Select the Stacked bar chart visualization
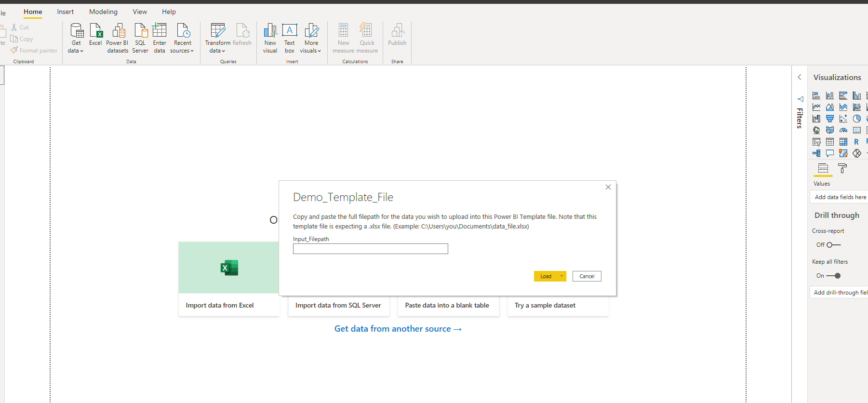 tap(816, 95)
